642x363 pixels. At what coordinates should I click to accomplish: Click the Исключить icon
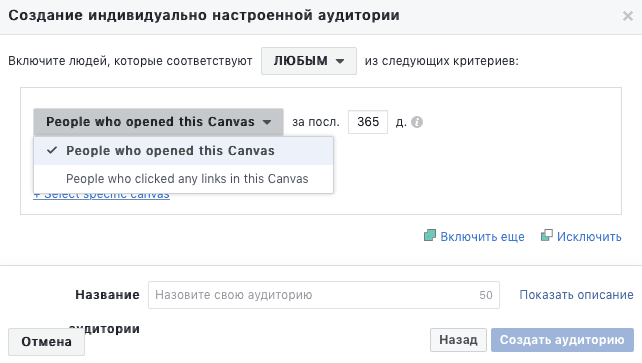547,235
